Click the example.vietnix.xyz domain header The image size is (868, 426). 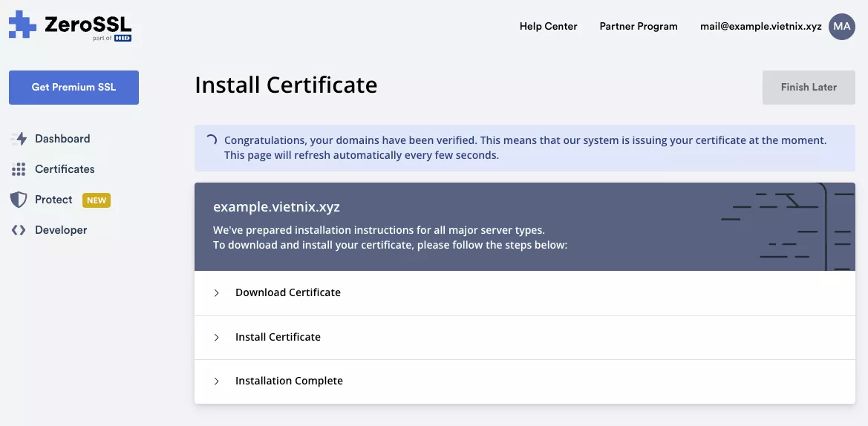coord(276,207)
